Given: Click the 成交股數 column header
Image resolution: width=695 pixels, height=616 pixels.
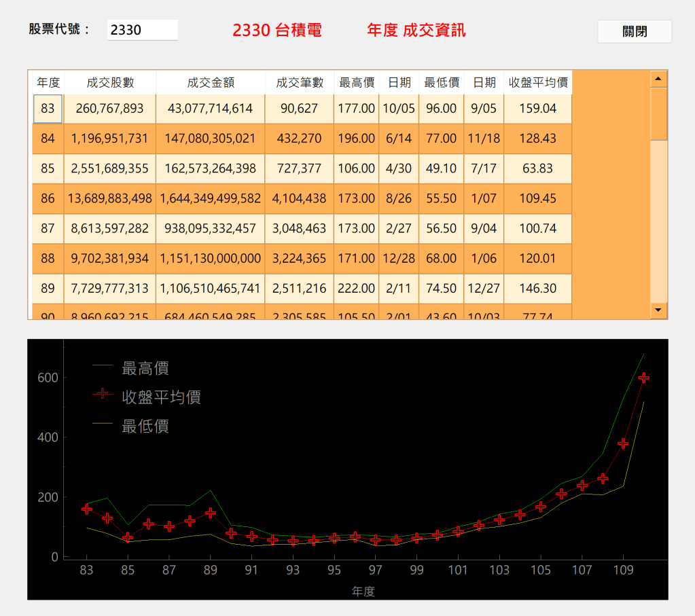Looking at the screenshot, I should pyautogui.click(x=110, y=83).
